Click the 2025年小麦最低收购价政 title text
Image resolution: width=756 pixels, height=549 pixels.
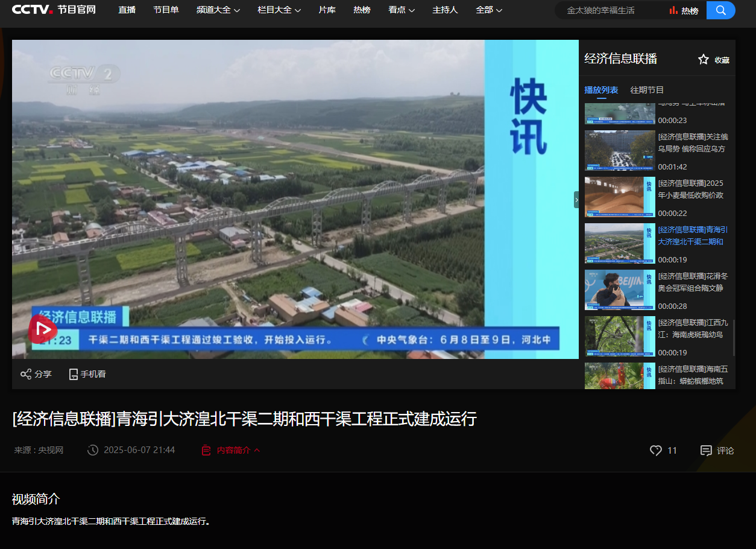tap(691, 189)
